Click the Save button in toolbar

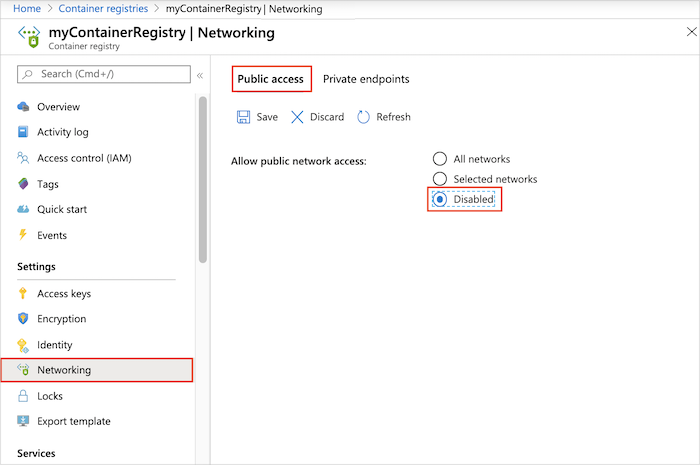pyautogui.click(x=257, y=117)
